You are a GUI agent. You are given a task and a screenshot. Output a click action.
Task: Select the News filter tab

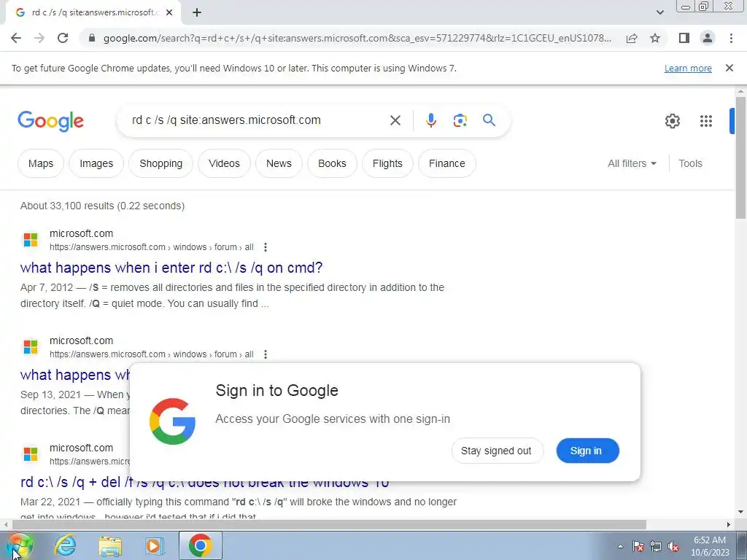(x=279, y=163)
